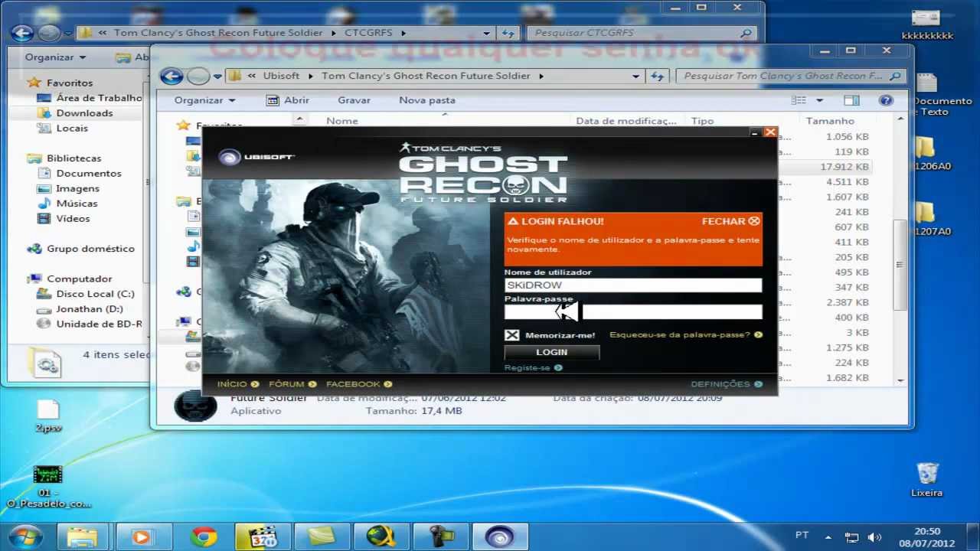Image resolution: width=980 pixels, height=551 pixels.
Task: Expand address bar history dropdown in front explorer
Action: pos(635,77)
